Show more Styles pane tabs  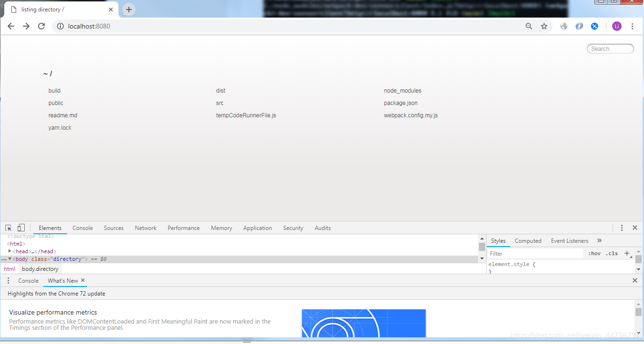tap(599, 241)
